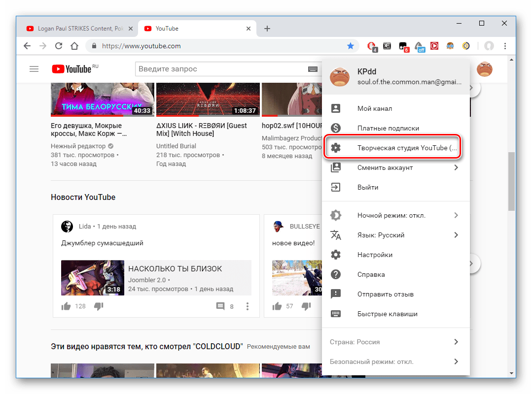Open the three-dot options on Lida's post
Image resolution: width=532 pixels, height=394 pixels.
tap(248, 306)
